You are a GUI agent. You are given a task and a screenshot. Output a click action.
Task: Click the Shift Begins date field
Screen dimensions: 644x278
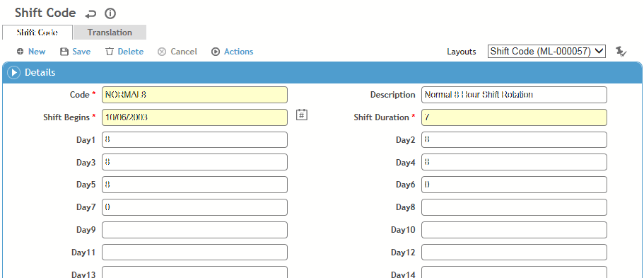194,117
